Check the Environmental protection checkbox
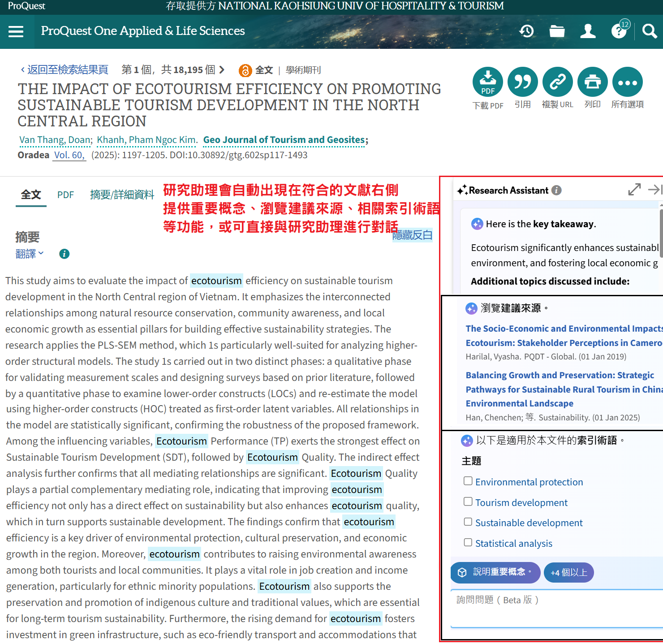This screenshot has width=663, height=644. 468,481
